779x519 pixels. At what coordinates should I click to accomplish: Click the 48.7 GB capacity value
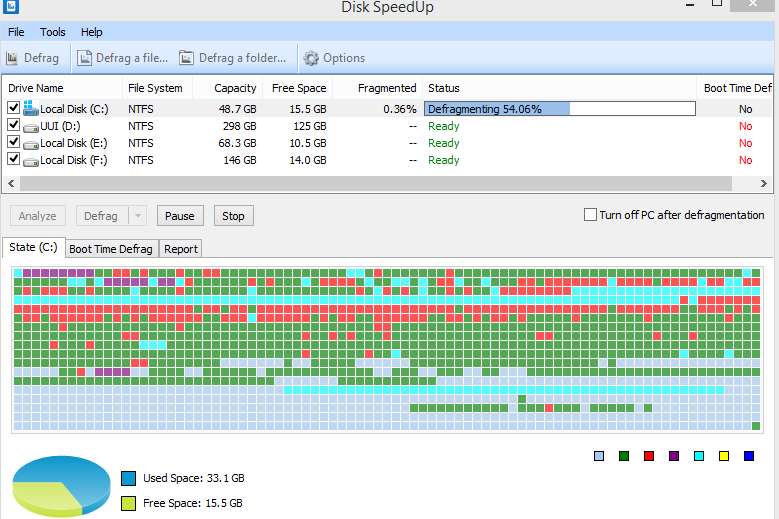click(237, 109)
